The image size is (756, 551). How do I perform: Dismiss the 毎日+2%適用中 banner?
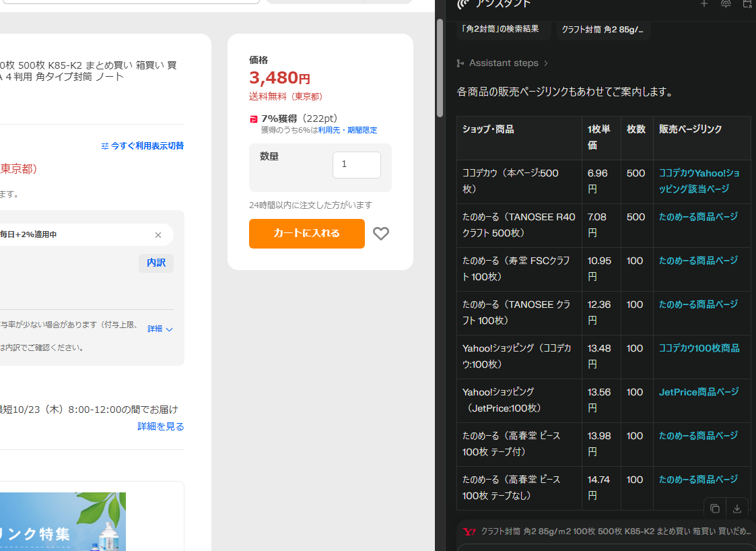click(158, 235)
